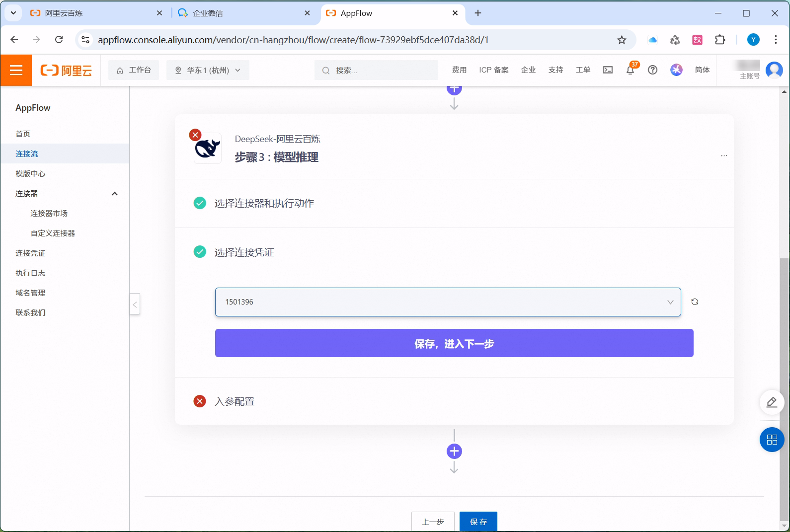The image size is (790, 532).
Task: Open the help question mark icon
Action: [x=653, y=70]
